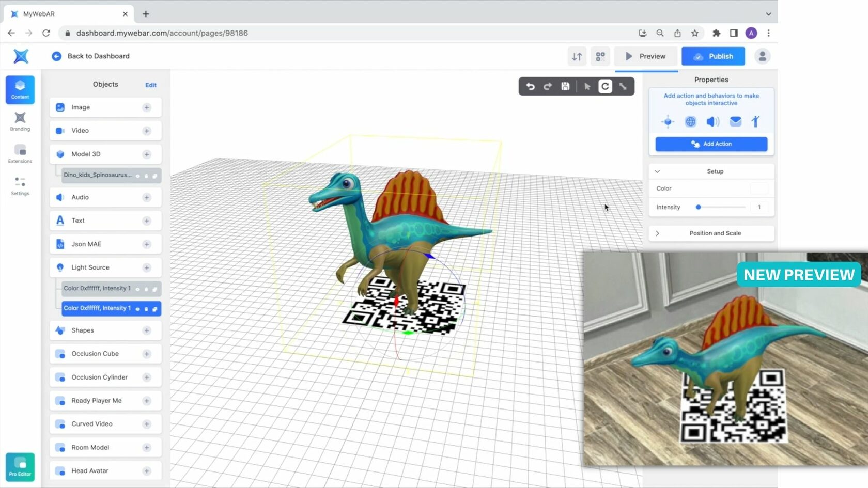The width and height of the screenshot is (868, 488).
Task: Add a new Image object with plus
Action: point(147,107)
